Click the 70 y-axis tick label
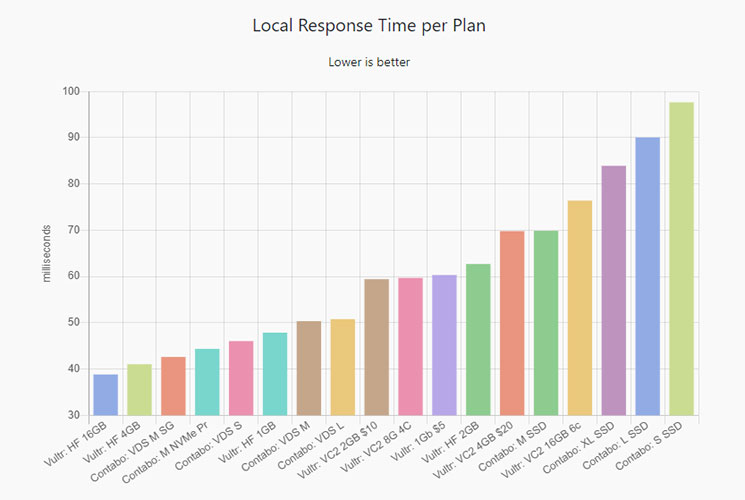745x500 pixels. click(74, 230)
